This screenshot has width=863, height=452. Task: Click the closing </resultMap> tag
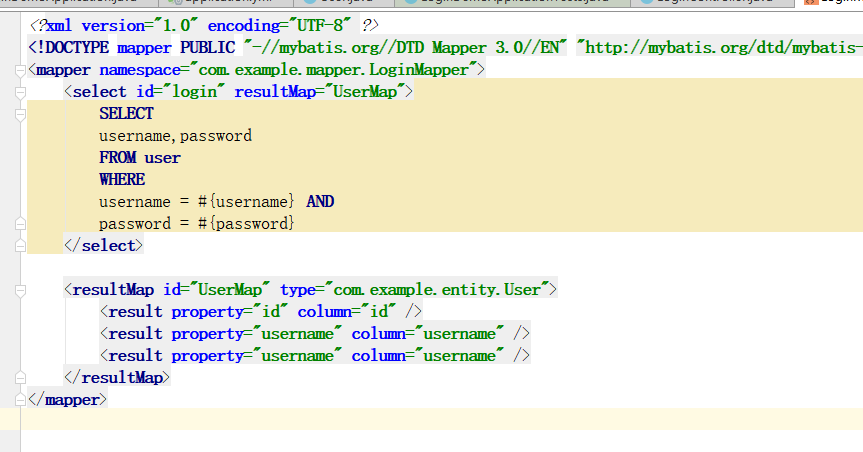(117, 378)
